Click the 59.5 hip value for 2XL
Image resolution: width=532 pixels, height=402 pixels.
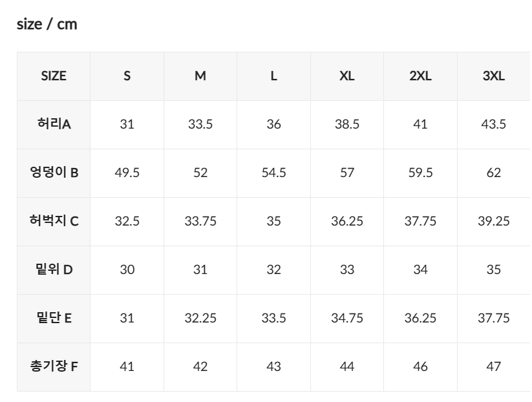420,173
